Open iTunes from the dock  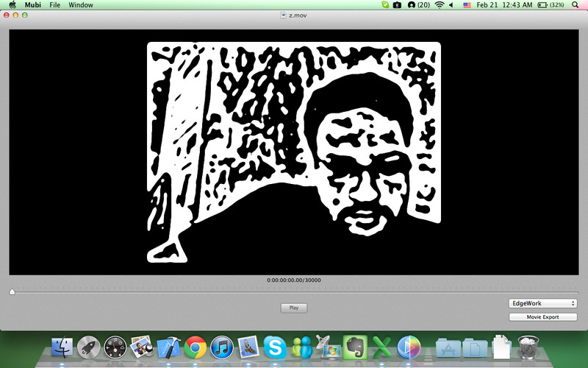tap(222, 347)
